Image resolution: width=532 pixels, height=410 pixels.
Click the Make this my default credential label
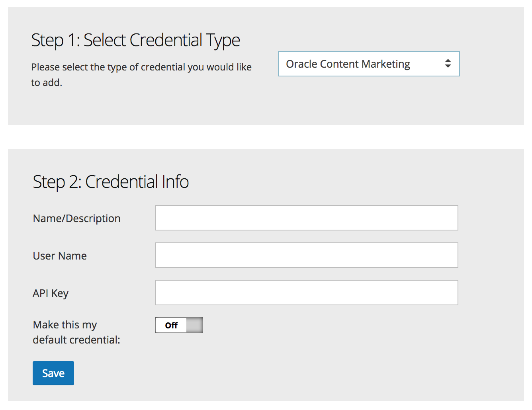pyautogui.click(x=76, y=332)
